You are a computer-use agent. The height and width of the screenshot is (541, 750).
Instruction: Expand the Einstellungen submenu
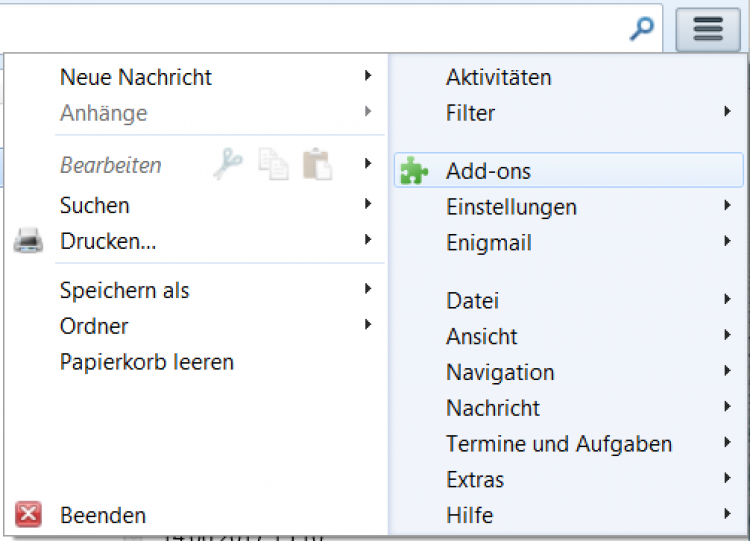511,207
